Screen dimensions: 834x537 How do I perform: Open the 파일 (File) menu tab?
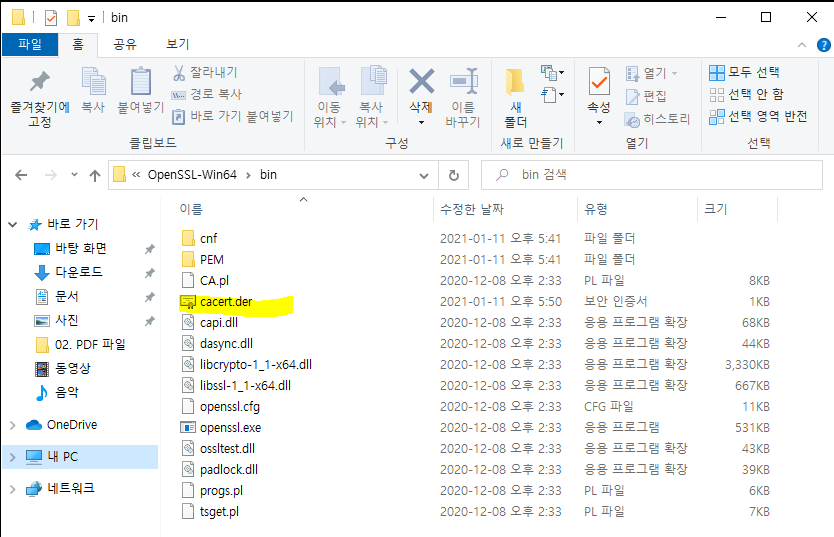(x=30, y=44)
